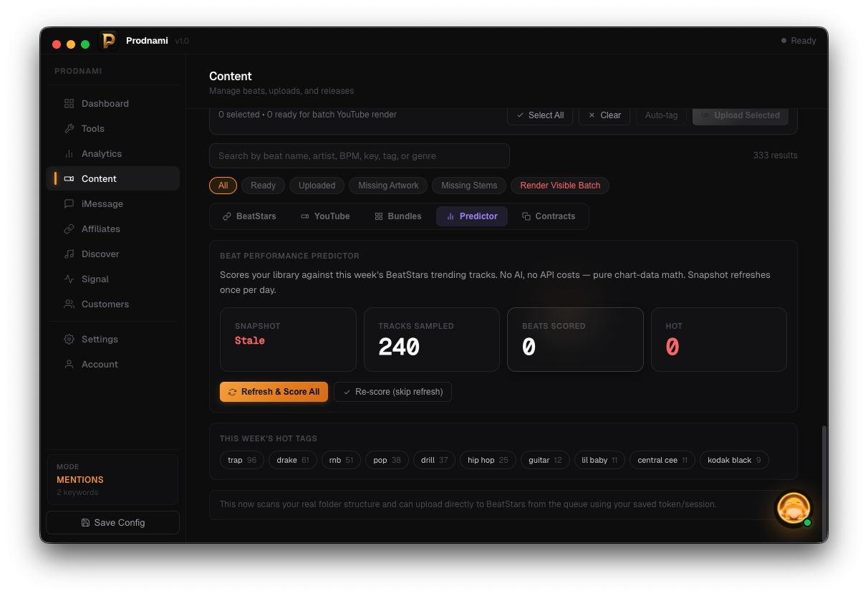This screenshot has width=868, height=596.
Task: Click the kodak black 9 hot tag
Action: (x=734, y=460)
